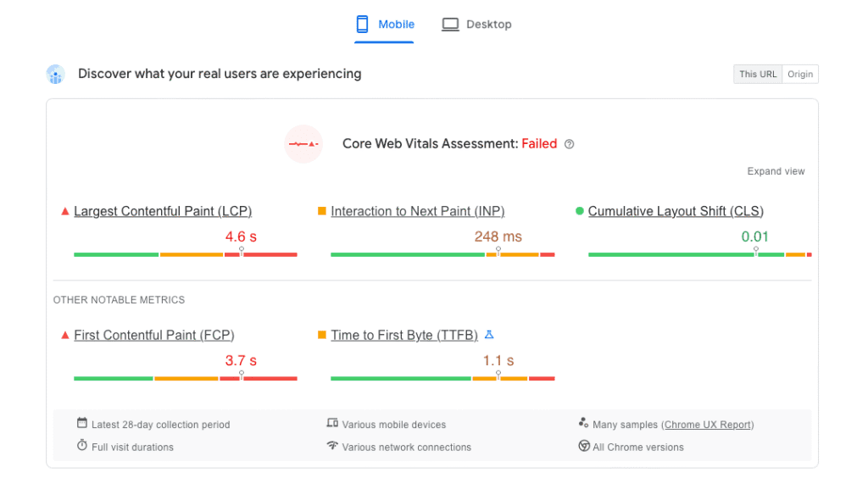
Task: Click the stopwatch icon for visit durations
Action: pyautogui.click(x=82, y=446)
